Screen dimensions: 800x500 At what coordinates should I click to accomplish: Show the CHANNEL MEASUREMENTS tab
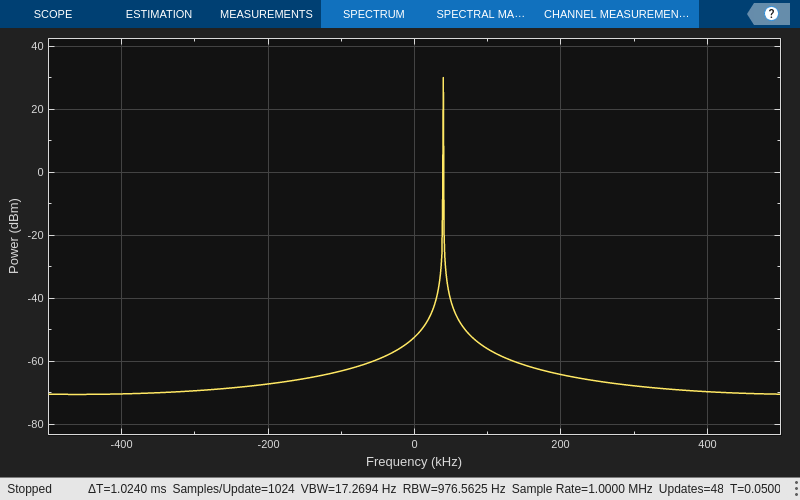coord(616,14)
